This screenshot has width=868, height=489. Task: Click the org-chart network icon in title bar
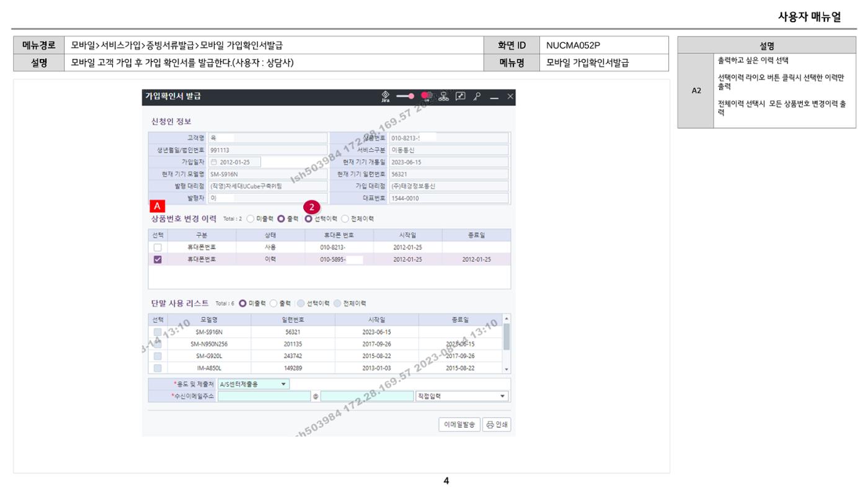(x=444, y=97)
